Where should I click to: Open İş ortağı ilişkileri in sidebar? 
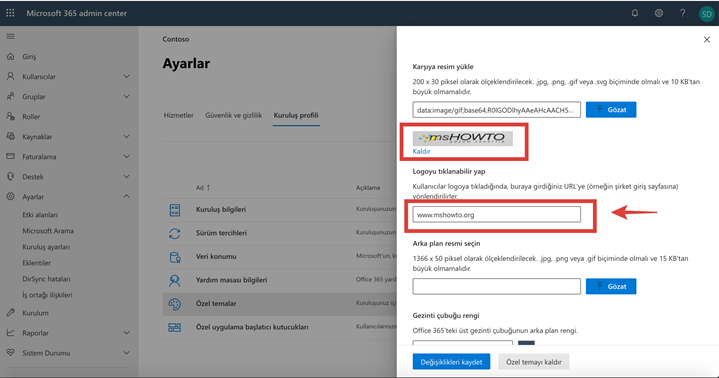47,295
